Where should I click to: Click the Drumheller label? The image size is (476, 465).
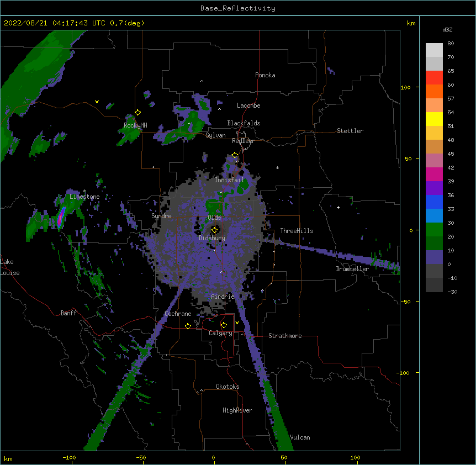point(352,269)
